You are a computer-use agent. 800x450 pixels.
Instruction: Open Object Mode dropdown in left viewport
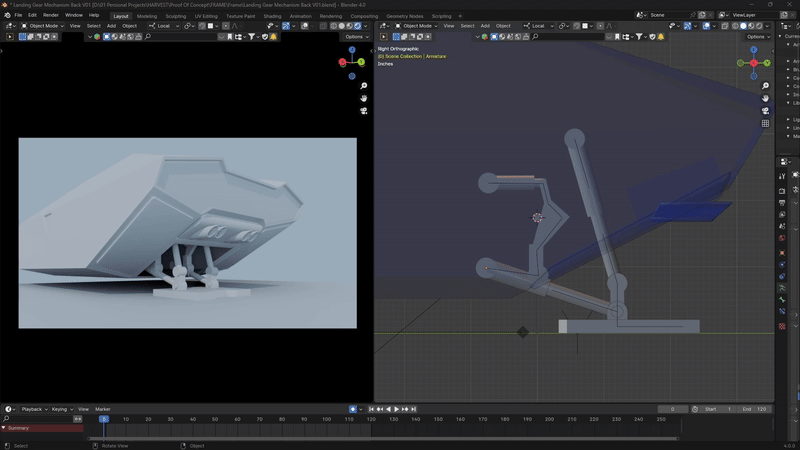[42, 26]
